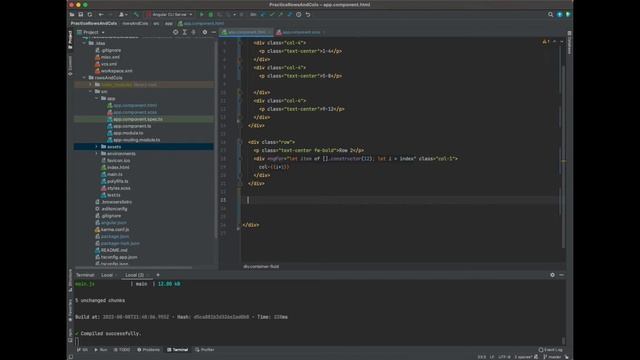This screenshot has height=360, width=640.
Task: Open Problems tool window
Action: pos(149,350)
